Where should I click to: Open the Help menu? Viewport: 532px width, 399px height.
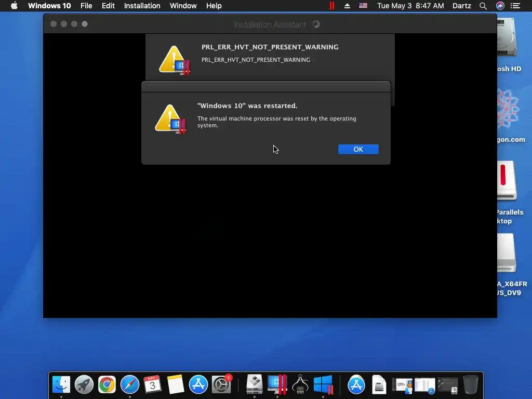click(214, 6)
